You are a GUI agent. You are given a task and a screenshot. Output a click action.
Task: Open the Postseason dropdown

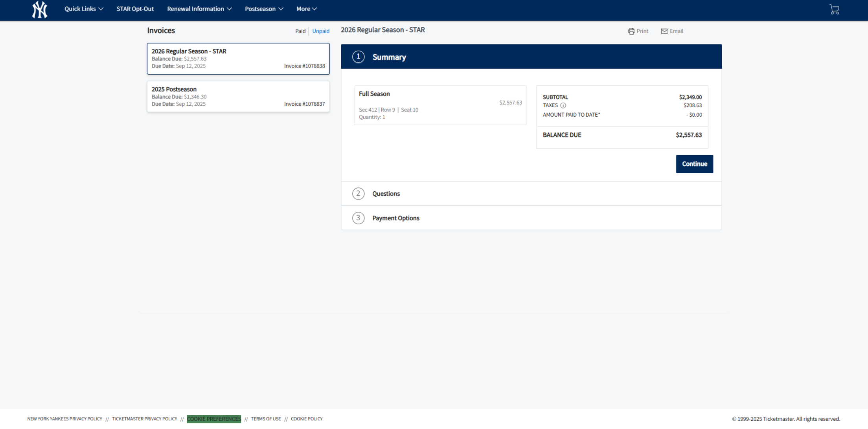click(263, 9)
